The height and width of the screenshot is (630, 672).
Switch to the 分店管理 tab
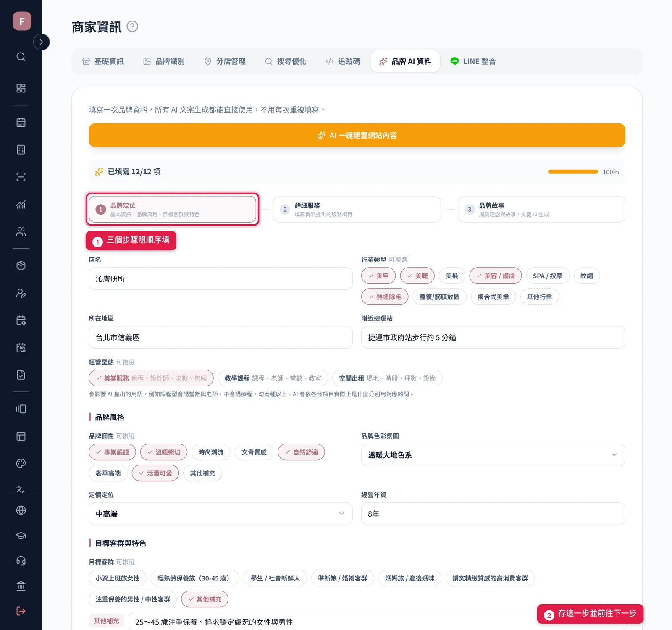click(225, 61)
